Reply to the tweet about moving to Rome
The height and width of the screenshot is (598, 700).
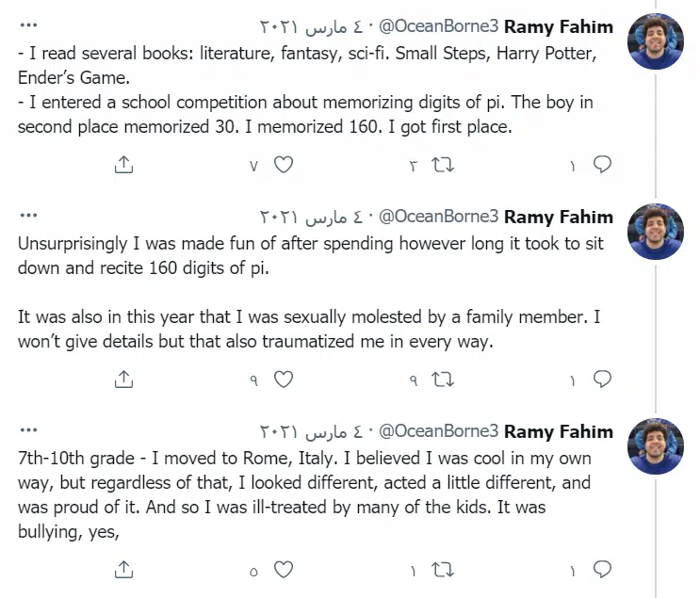point(602,570)
